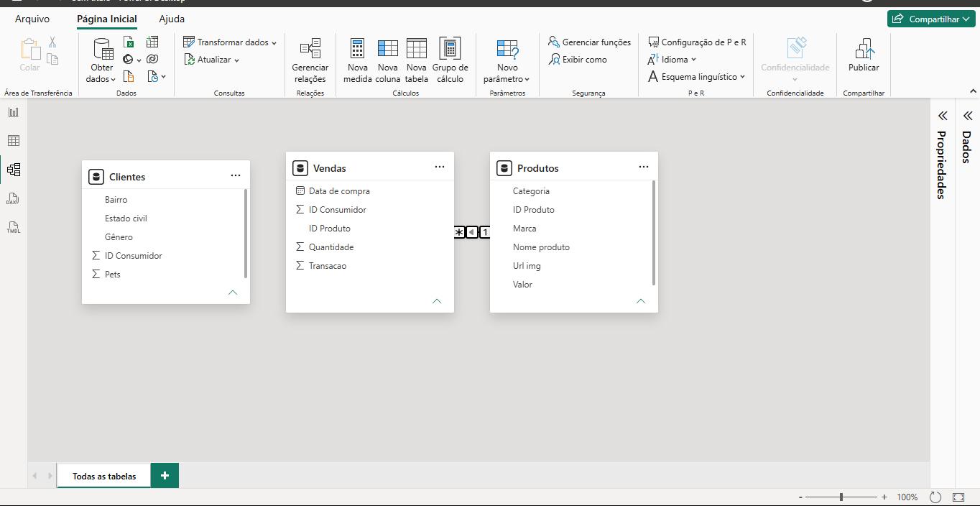
Task: Click Vendas-Produtos relationship line
Action: tap(472, 232)
